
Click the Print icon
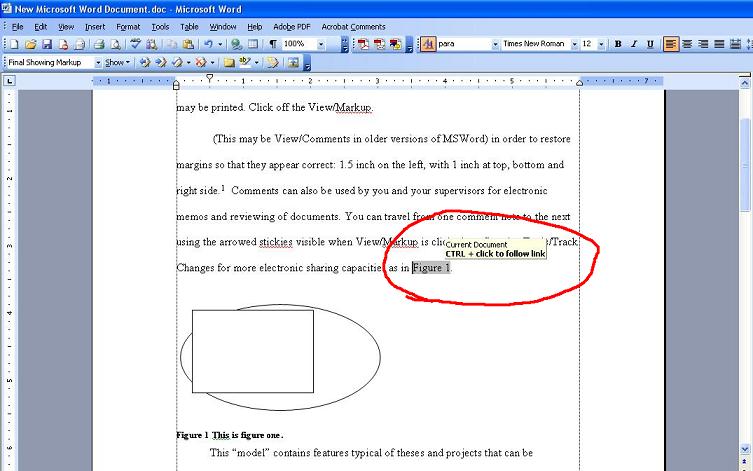(x=99, y=44)
